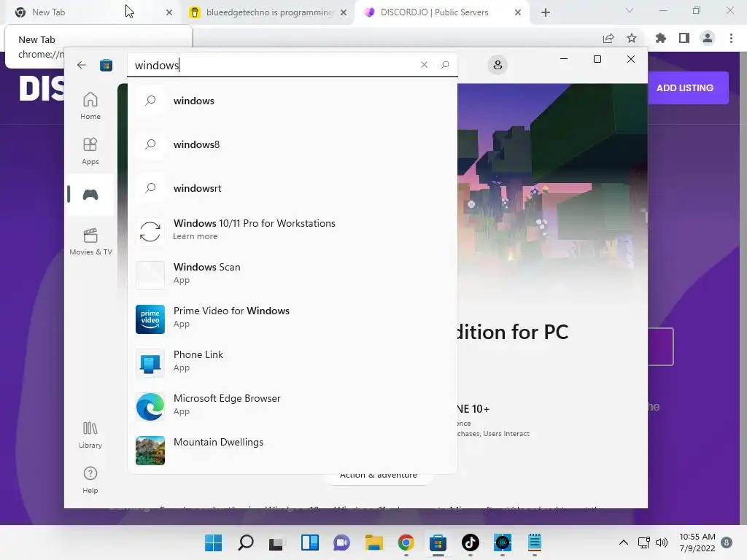Select the Gaming controller icon in sidebar
Viewport: 747px width, 560px height.
pos(90,195)
